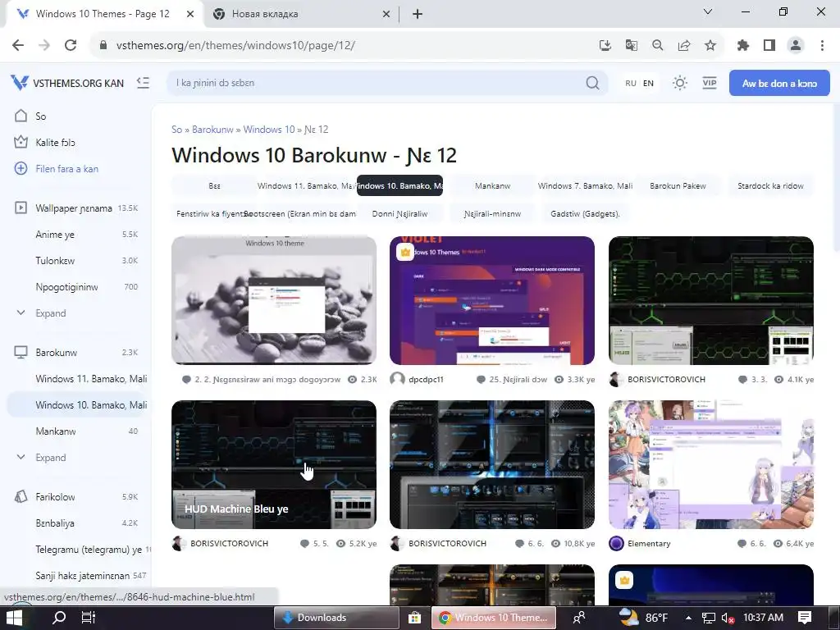Viewport: 840px width, 630px height.
Task: Select Stardock ka ridow filter tab
Action: pyautogui.click(x=770, y=186)
